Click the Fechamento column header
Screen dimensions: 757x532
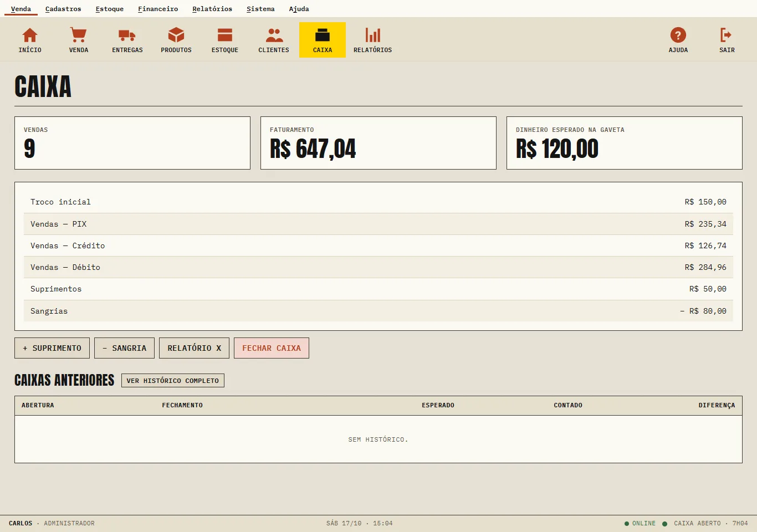[x=182, y=406]
